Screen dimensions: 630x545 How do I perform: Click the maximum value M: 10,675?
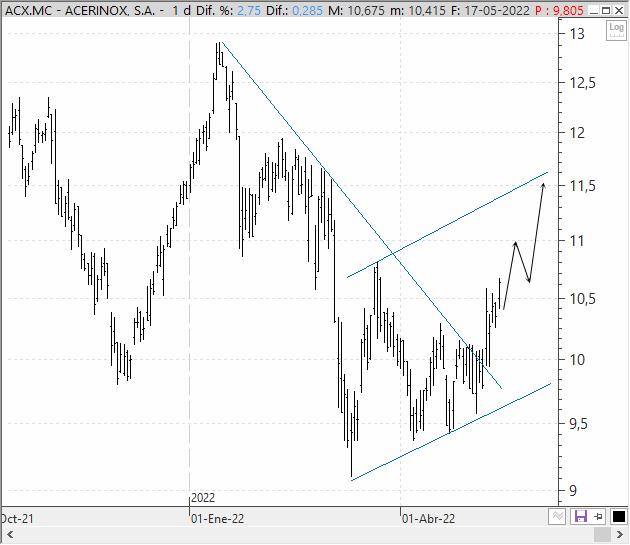coord(356,10)
